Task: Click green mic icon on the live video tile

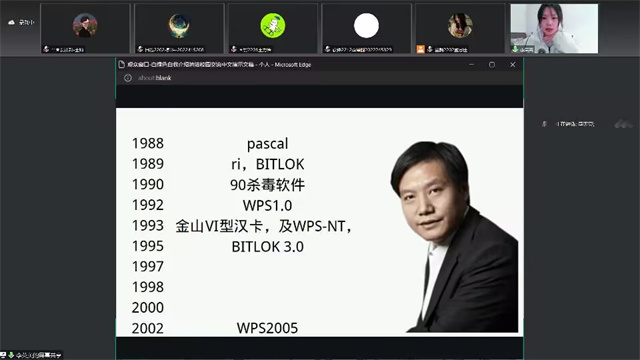Action: point(516,49)
